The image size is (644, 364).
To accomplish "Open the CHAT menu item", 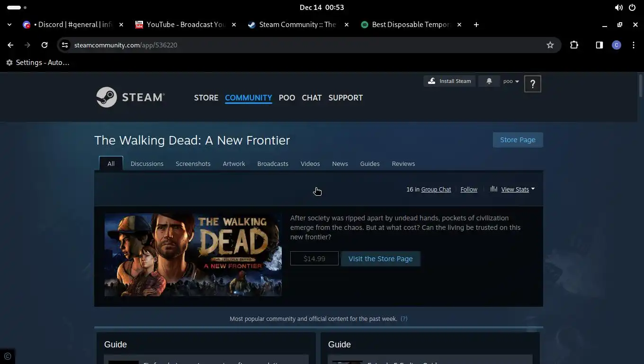I will coord(312,98).
